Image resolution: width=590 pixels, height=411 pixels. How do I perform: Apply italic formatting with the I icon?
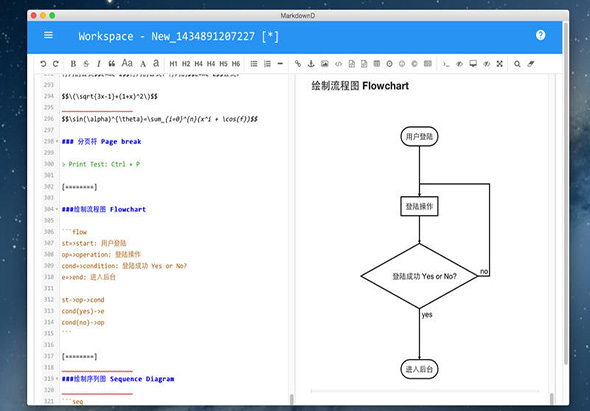(99, 64)
